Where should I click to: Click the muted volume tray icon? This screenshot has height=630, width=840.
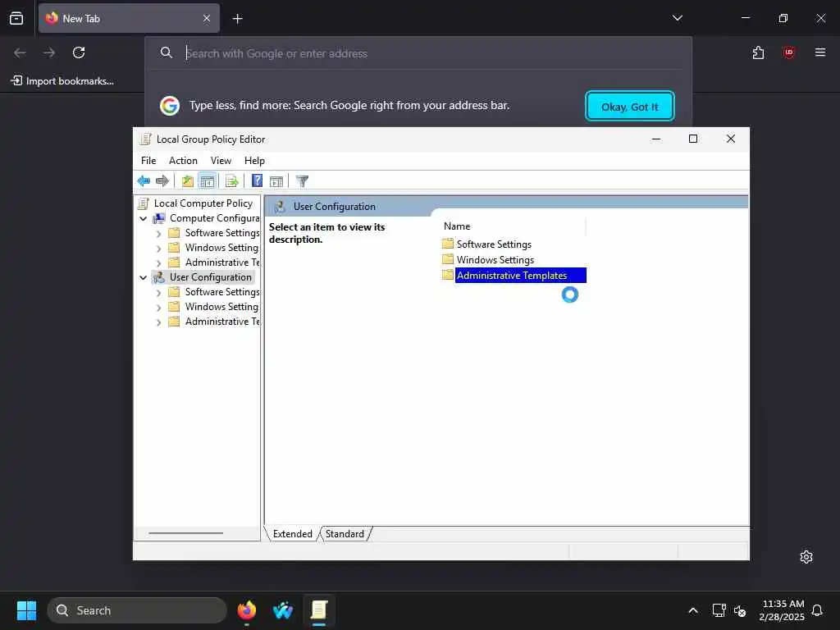click(x=740, y=610)
